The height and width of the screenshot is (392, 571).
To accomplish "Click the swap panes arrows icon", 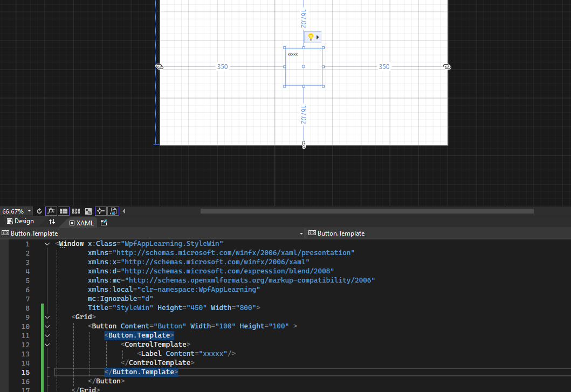I will tap(52, 222).
